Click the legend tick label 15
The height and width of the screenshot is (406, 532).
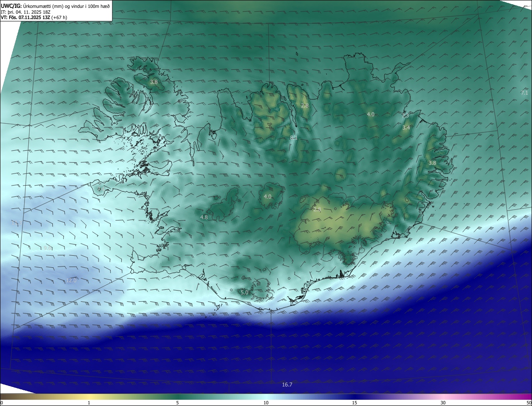[355, 403]
